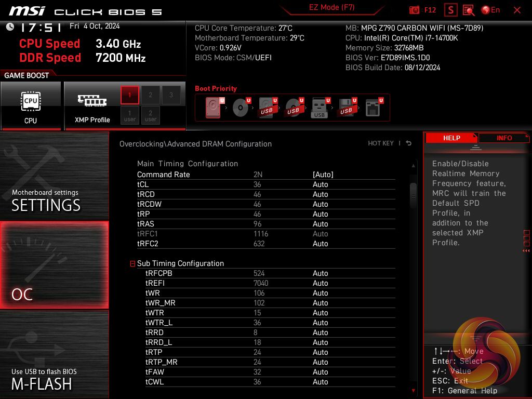Select the USB optical drive boot icon
Screen dimensions: 532x399
click(x=294, y=107)
